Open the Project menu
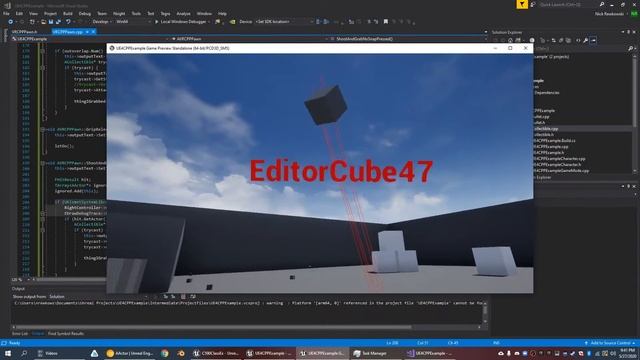640x360 pixels. point(50,13)
